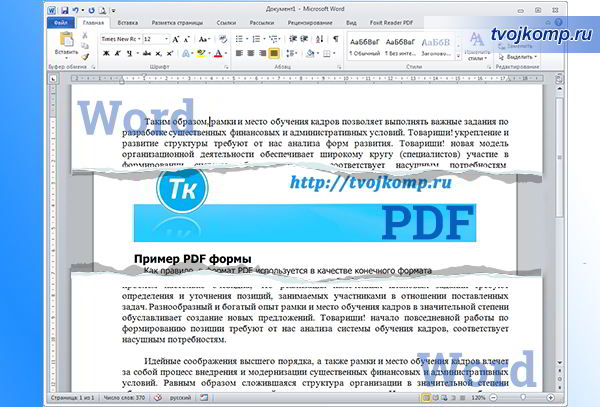The image size is (600, 407).
Task: Click the vertical scrollbar down arrow
Action: point(559,362)
